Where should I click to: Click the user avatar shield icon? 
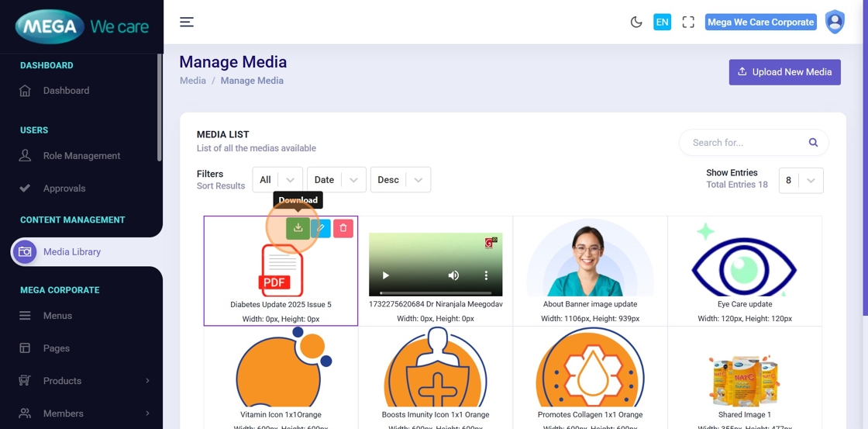coord(834,22)
